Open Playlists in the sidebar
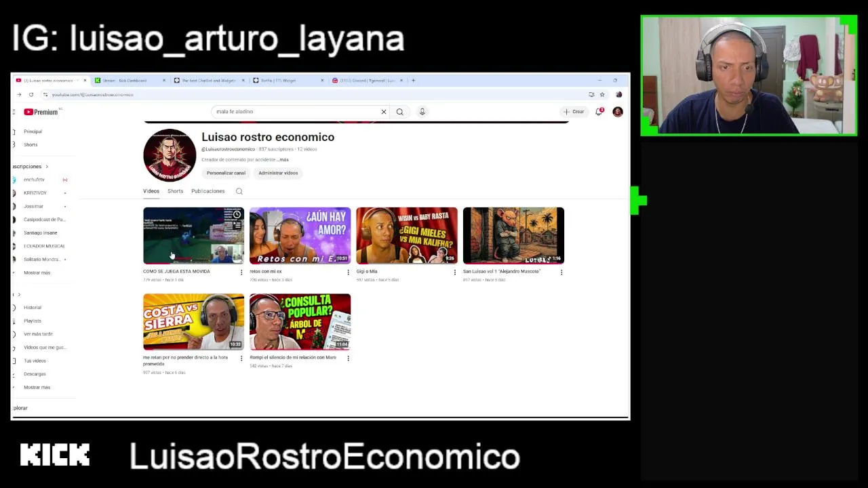Screen dimensions: 868x488 click(33, 321)
